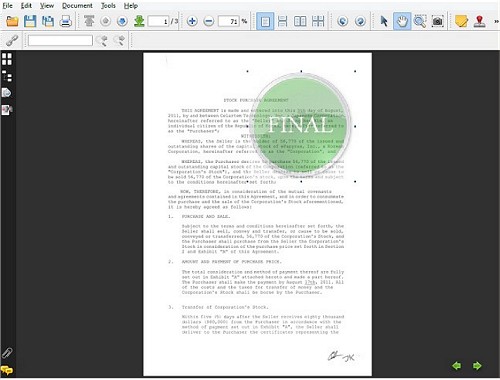Screen dimensions: 500x380
Task: Open the comments panel at bottom left
Action: [7, 370]
